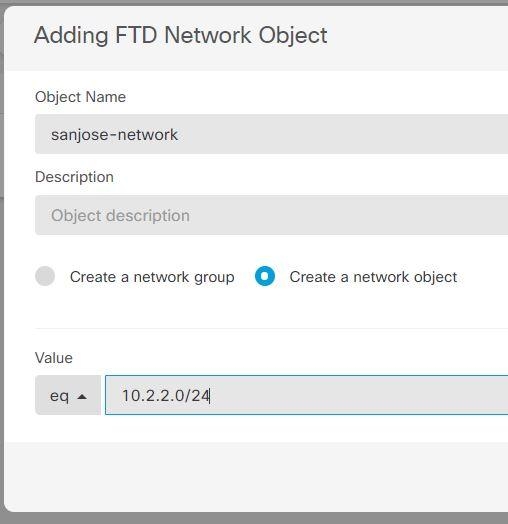Click the 'Value' section label

54,358
